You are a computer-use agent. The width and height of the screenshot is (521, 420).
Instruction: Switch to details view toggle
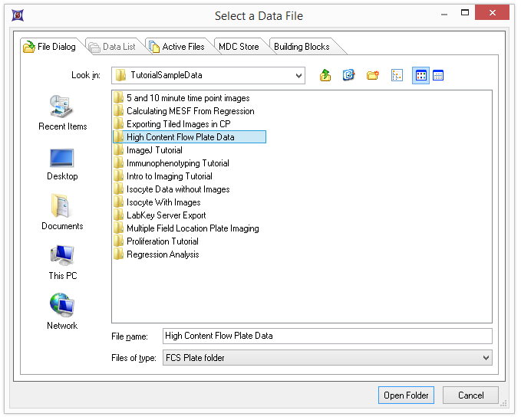[438, 75]
